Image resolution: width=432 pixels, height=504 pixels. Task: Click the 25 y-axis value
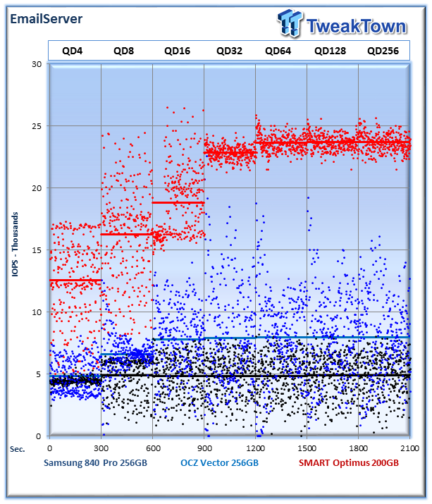pos(37,126)
